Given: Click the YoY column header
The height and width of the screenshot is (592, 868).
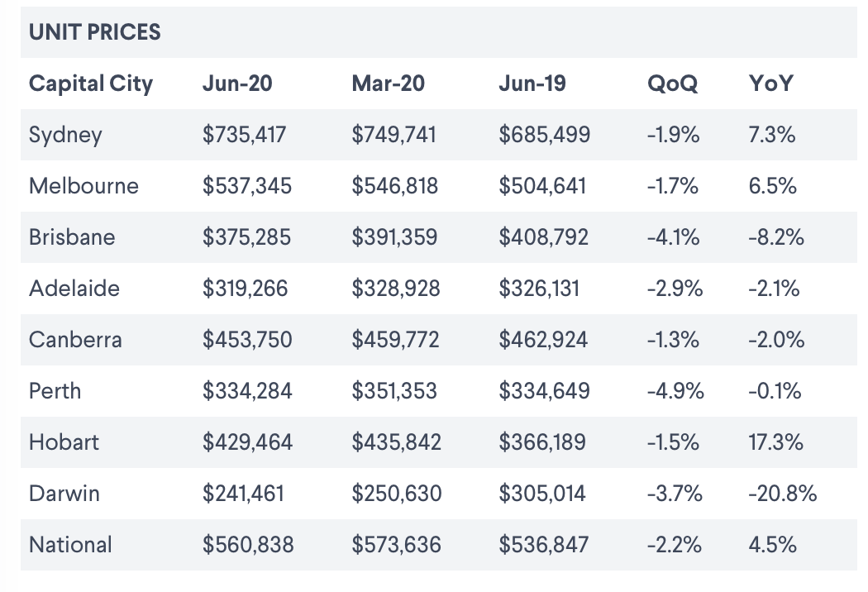Looking at the screenshot, I should pos(770,84).
